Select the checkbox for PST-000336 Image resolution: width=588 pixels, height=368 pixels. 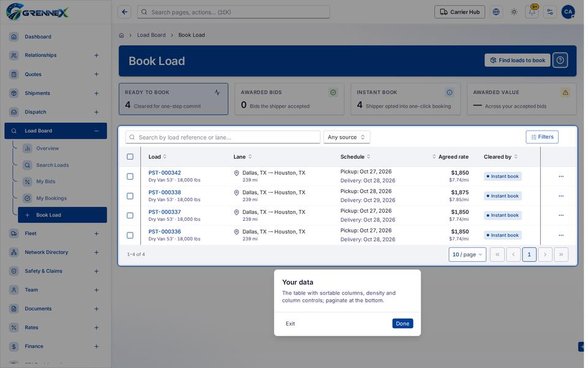pyautogui.click(x=130, y=236)
